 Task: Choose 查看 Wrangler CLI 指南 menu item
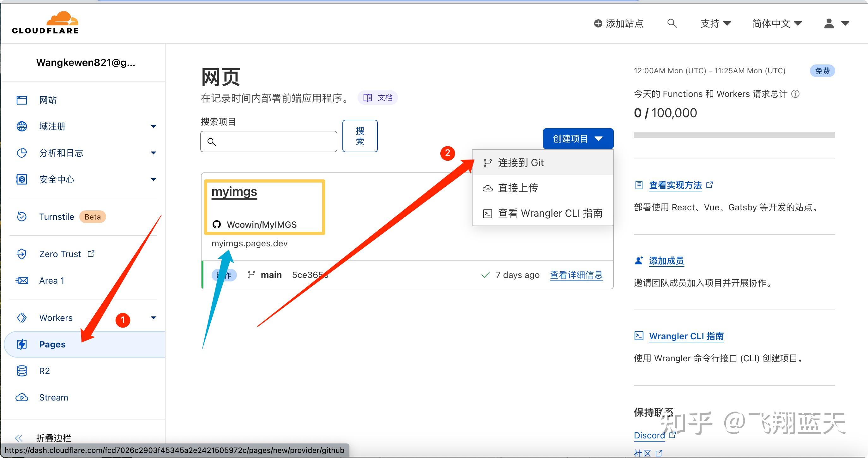[x=543, y=213]
